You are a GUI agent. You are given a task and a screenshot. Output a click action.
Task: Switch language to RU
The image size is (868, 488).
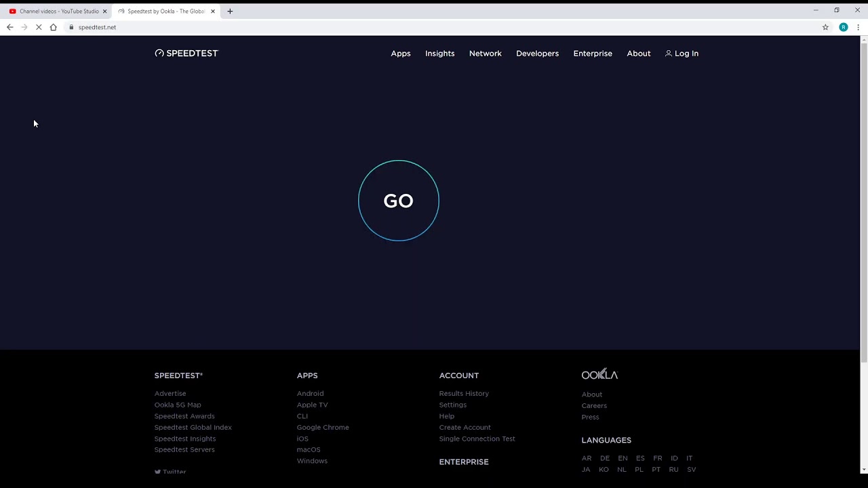click(x=673, y=469)
